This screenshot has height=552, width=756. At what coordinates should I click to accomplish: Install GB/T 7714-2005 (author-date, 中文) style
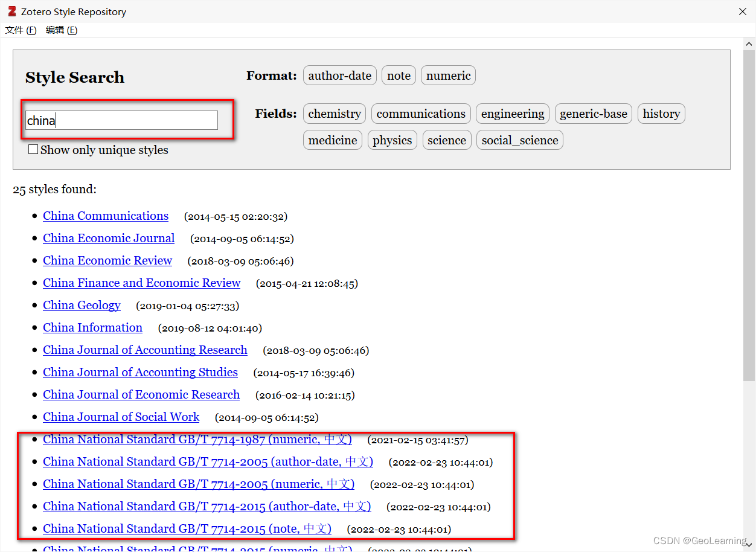208,461
